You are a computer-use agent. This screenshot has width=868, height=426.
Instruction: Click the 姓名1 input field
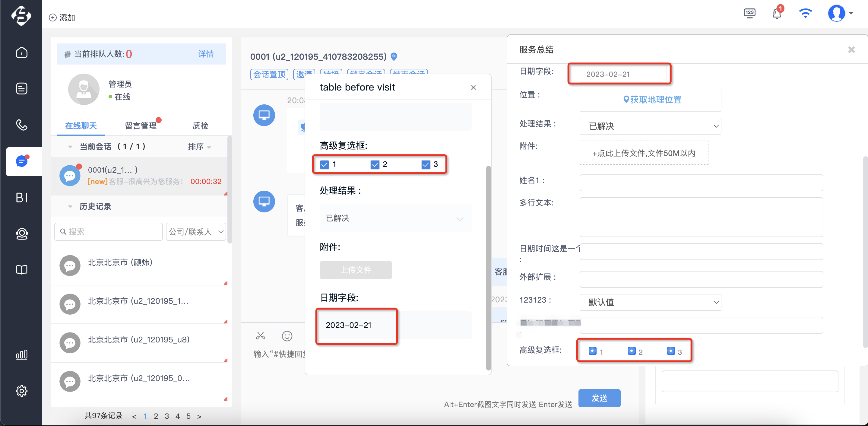701,182
